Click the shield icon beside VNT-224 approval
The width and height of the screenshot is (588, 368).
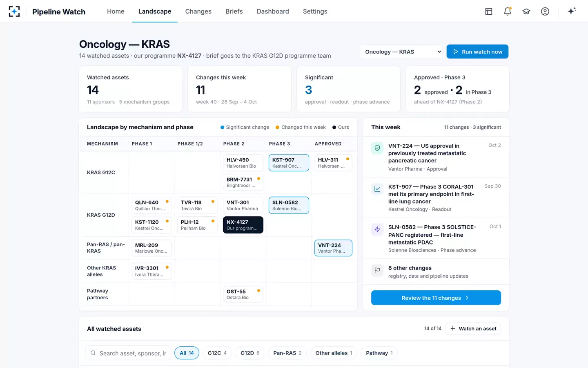coord(377,148)
